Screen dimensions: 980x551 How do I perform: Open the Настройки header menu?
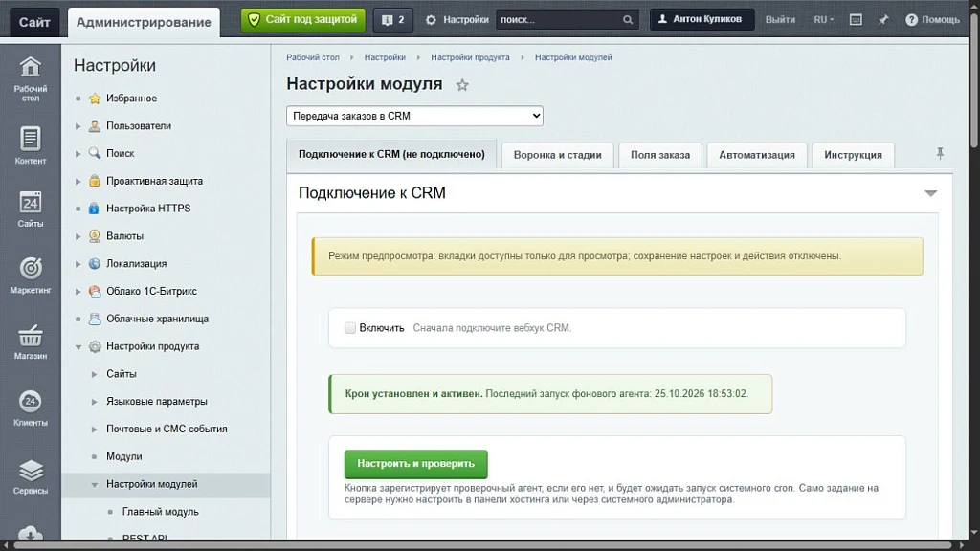(457, 20)
